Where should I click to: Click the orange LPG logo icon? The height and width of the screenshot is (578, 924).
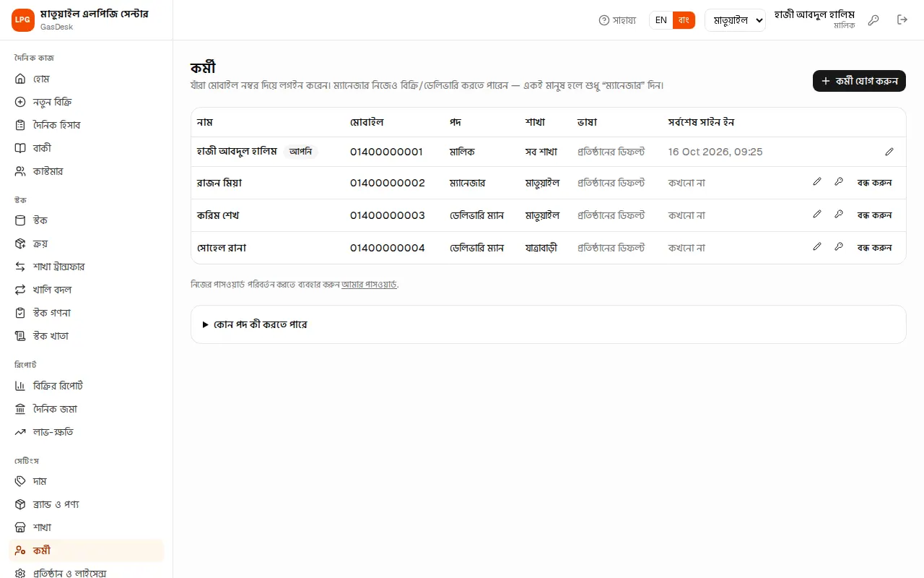click(x=23, y=20)
